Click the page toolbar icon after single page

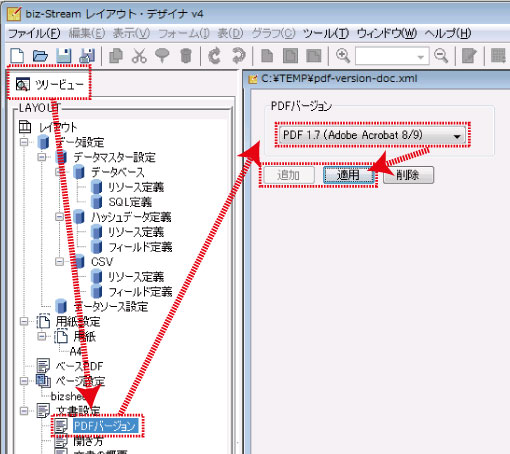coord(290,55)
